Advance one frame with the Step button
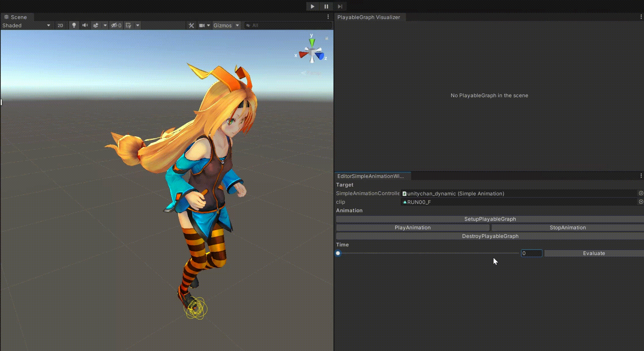644x351 pixels. (340, 6)
